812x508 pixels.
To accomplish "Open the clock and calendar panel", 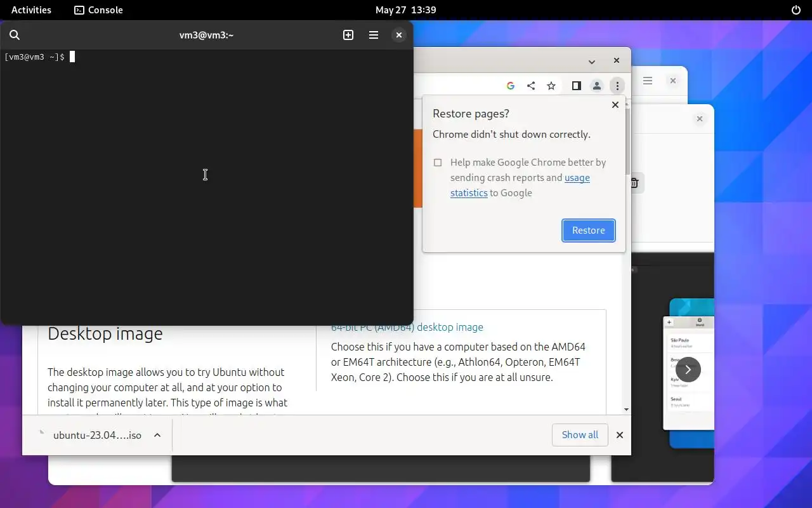I will [406, 10].
